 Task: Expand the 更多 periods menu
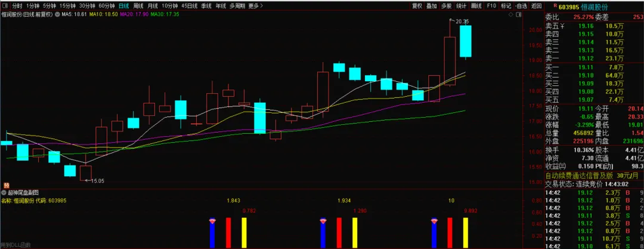click(255, 6)
